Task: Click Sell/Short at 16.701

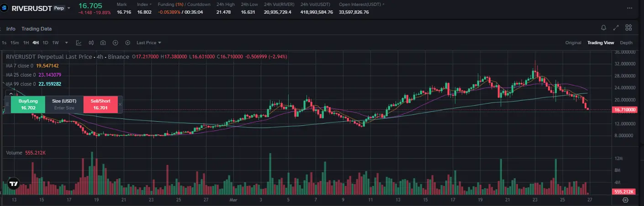Action: 100,104
